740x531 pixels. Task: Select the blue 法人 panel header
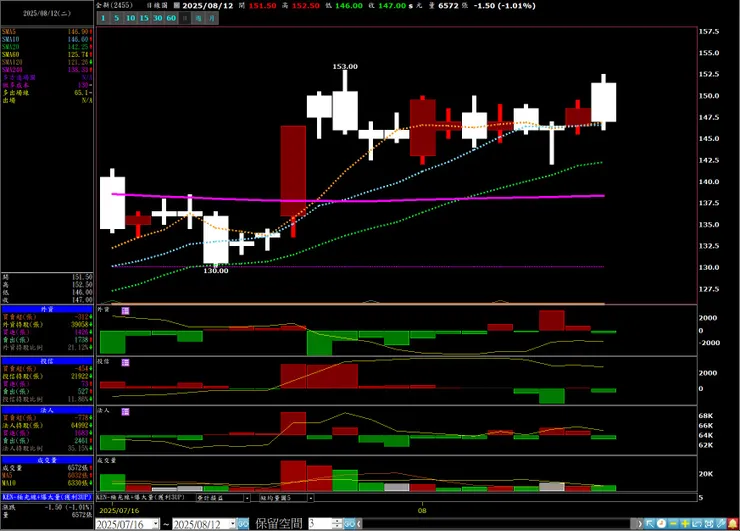tap(47, 410)
